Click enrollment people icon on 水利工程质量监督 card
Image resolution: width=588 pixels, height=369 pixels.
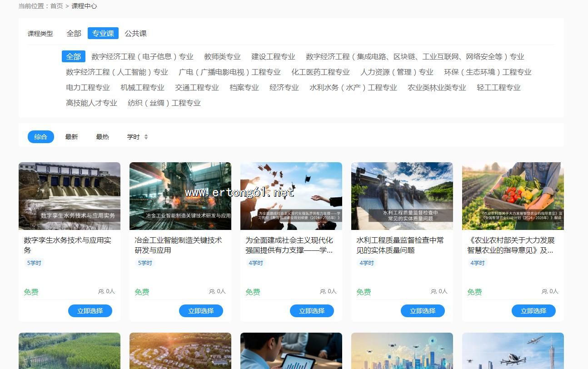coord(434,292)
